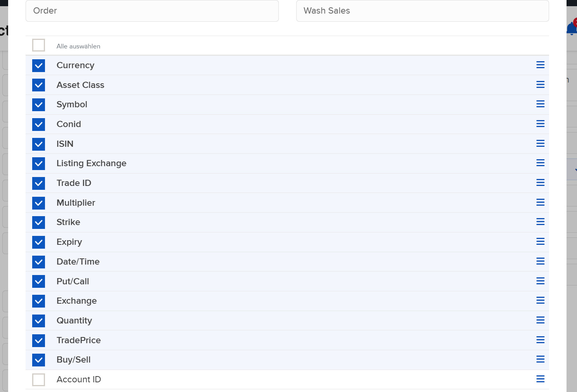Enable the Account ID checkbox
This screenshot has height=392, width=577.
39,380
